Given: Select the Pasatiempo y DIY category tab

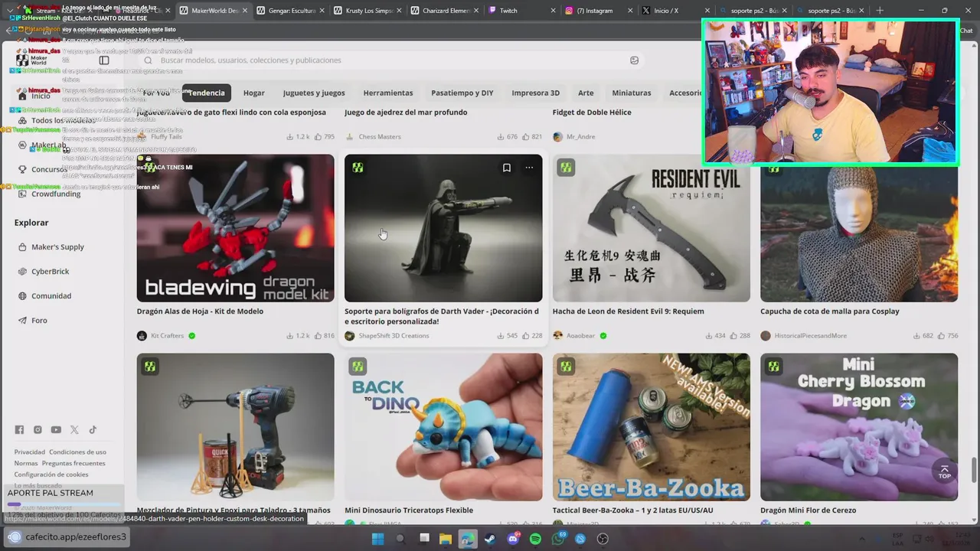Looking at the screenshot, I should click(x=462, y=93).
